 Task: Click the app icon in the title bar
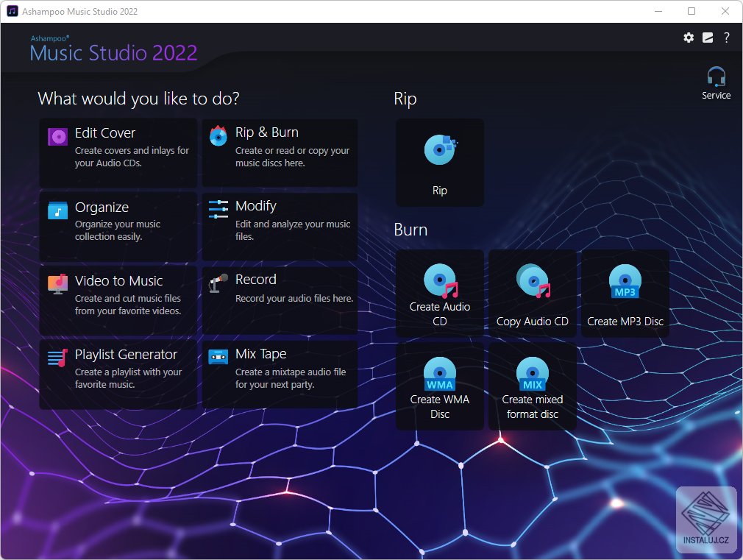[x=13, y=11]
